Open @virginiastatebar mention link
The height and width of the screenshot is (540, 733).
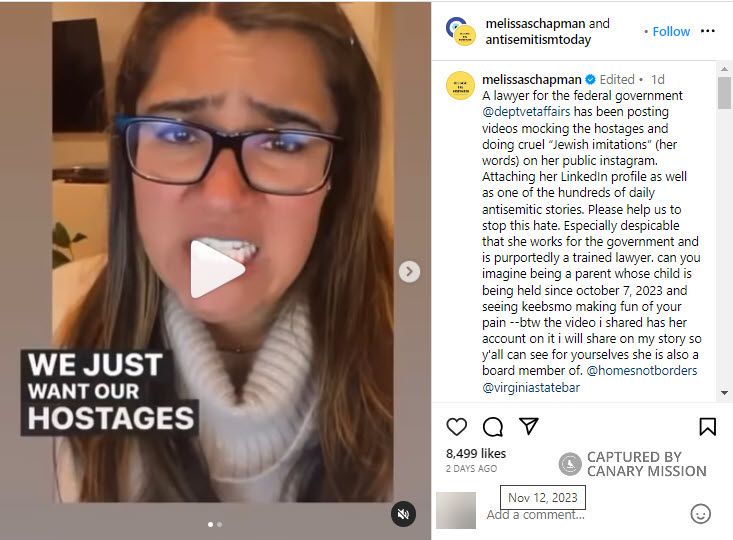tap(531, 387)
